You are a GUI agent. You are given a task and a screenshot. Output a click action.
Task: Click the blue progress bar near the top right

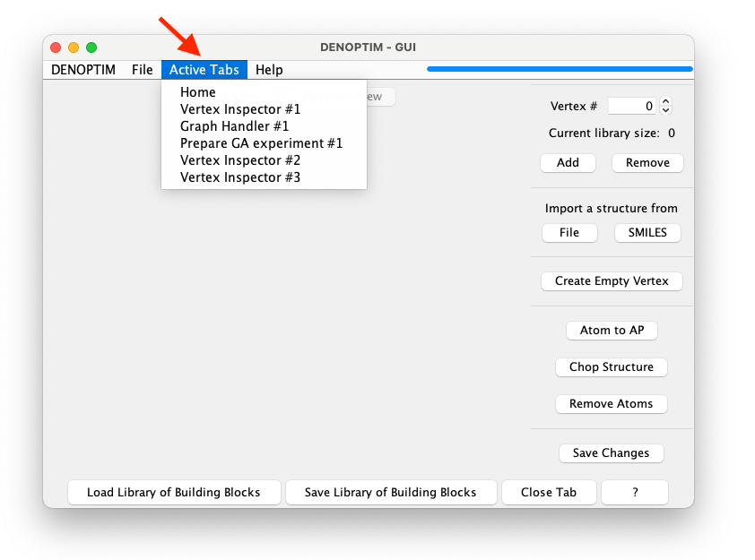(559, 68)
